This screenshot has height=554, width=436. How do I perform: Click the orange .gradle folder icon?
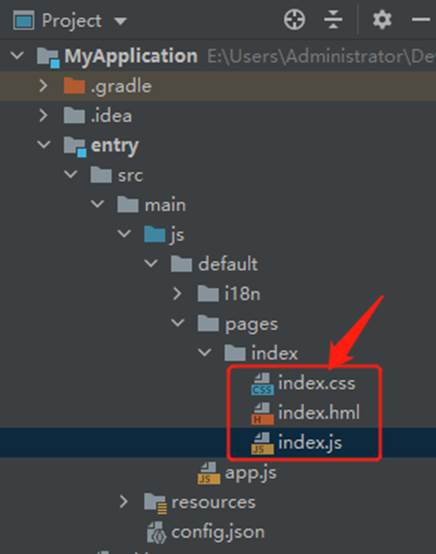tap(74, 86)
